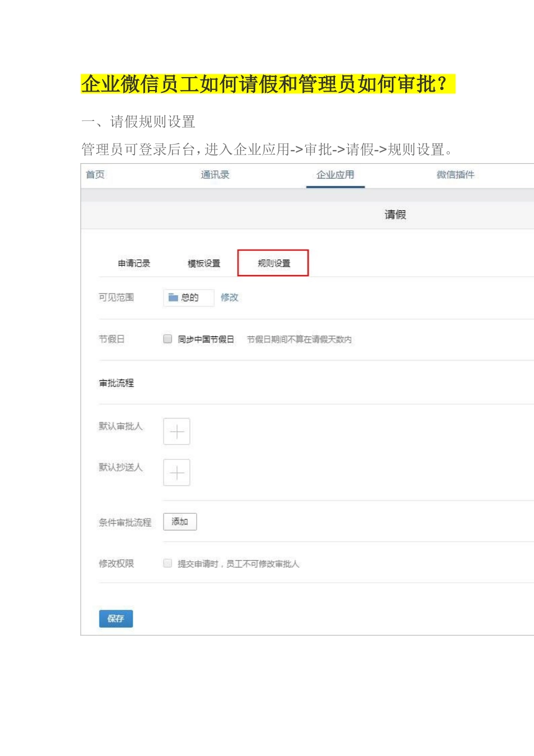
Task: Open the 微信插件 tab
Action: pos(456,175)
